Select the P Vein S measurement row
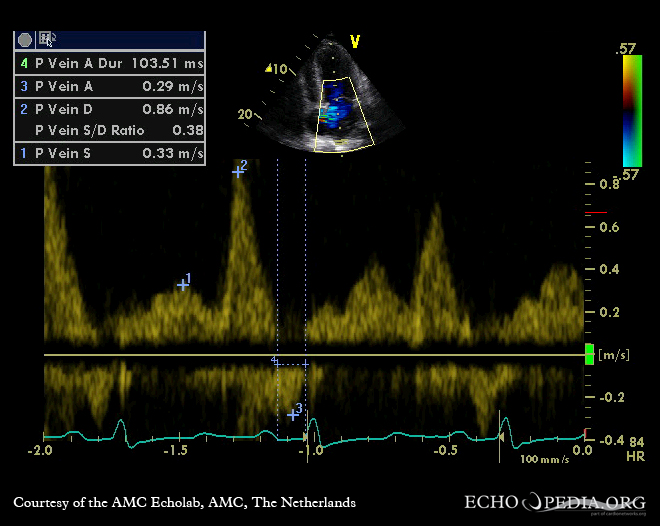The width and height of the screenshot is (660, 526). (109, 153)
